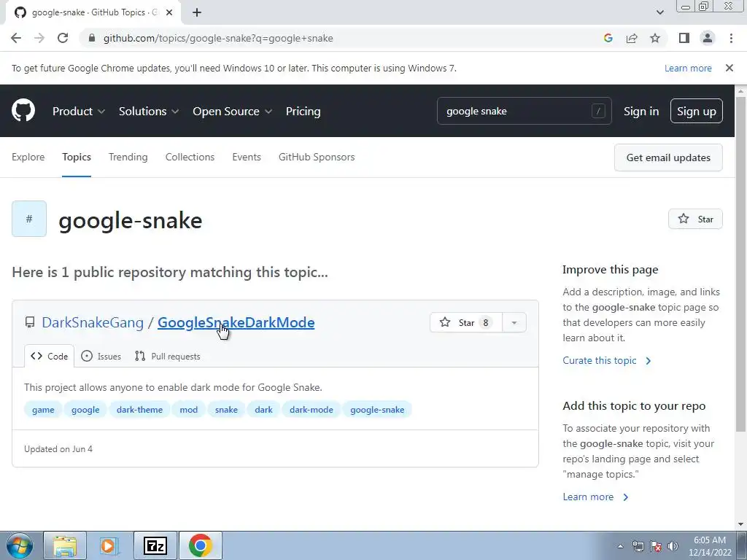Image resolution: width=747 pixels, height=560 pixels.
Task: Click the snake topic tag
Action: pos(226,410)
